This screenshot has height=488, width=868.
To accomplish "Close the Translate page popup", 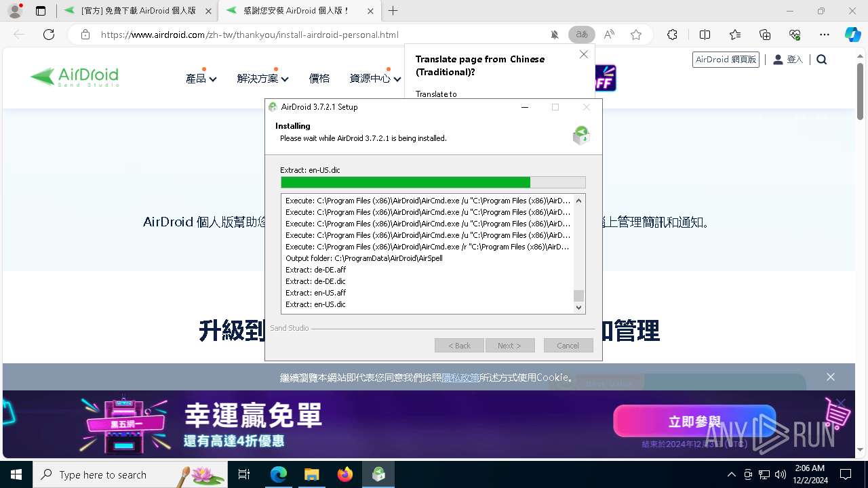I will coord(583,54).
